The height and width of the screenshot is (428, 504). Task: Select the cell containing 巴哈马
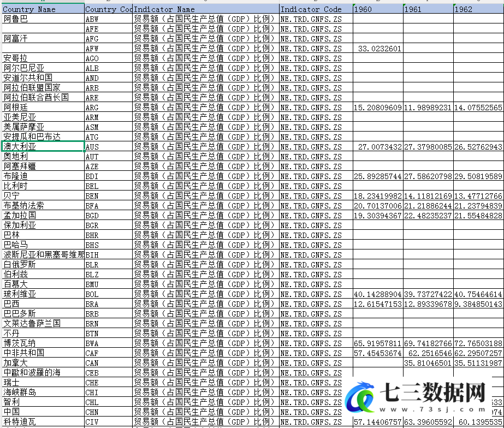pos(43,245)
